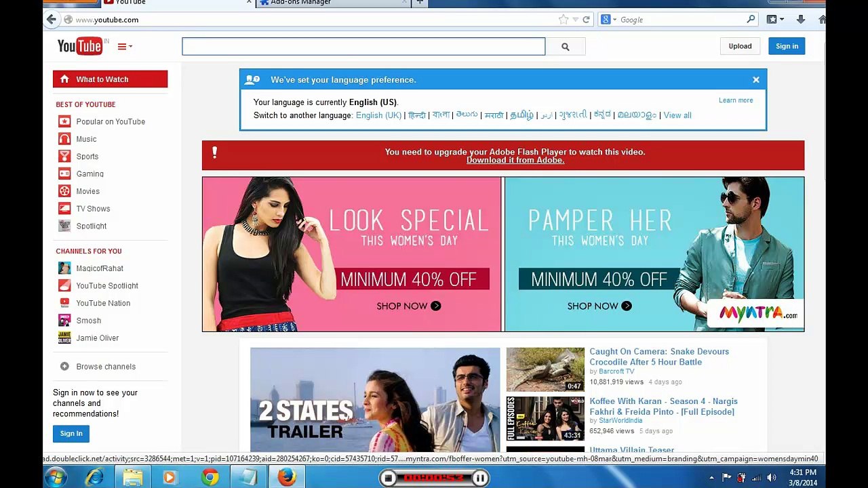Screen dimensions: 868x488
Task: Click the Music headphones icon
Action: click(x=64, y=139)
